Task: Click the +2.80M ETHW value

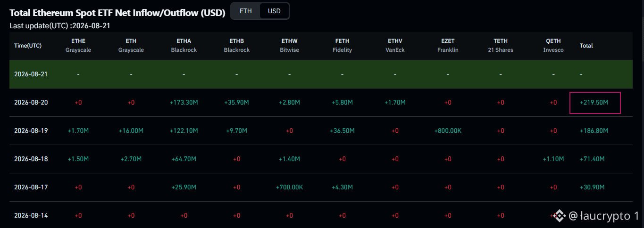Action: pos(289,102)
